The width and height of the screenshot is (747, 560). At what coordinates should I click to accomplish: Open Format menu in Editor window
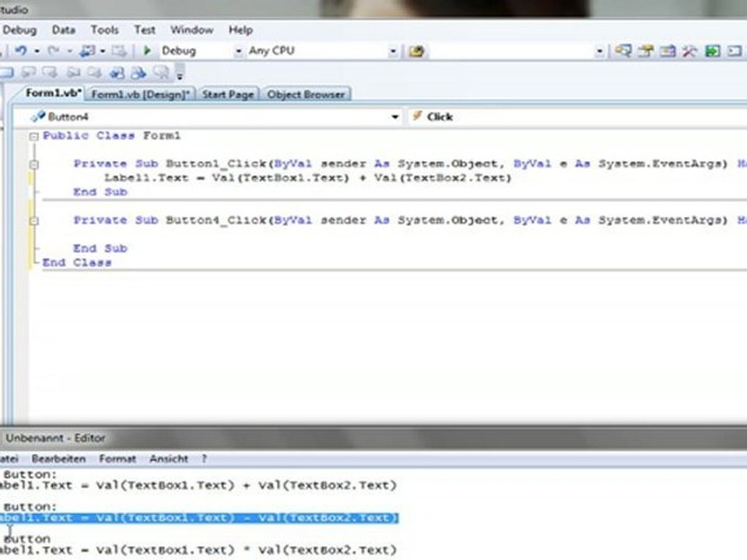click(x=117, y=459)
